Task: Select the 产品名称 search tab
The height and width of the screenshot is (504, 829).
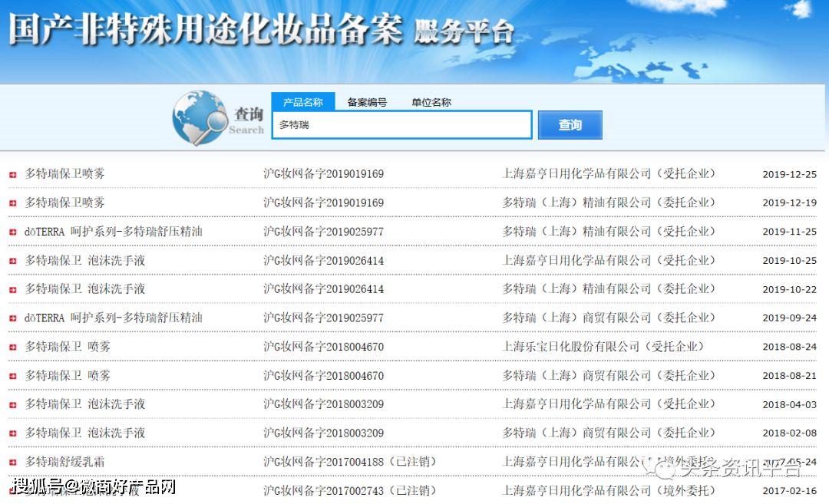Action: point(303,102)
